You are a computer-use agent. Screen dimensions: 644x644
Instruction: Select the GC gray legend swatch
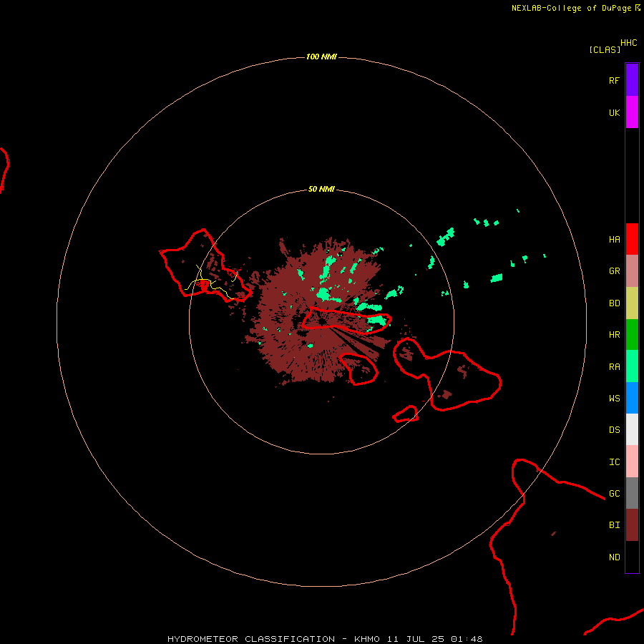click(x=632, y=493)
